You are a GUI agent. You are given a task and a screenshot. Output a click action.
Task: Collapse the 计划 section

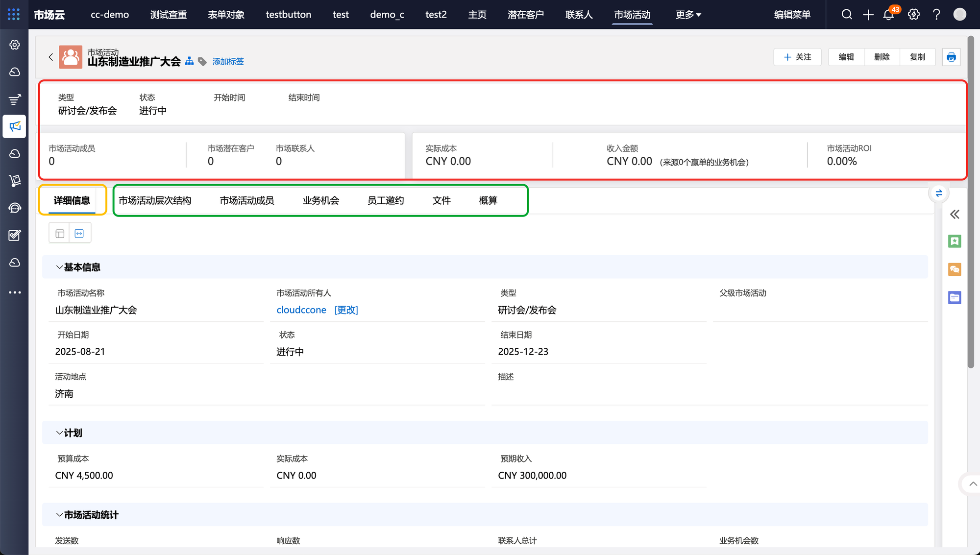[x=59, y=433]
